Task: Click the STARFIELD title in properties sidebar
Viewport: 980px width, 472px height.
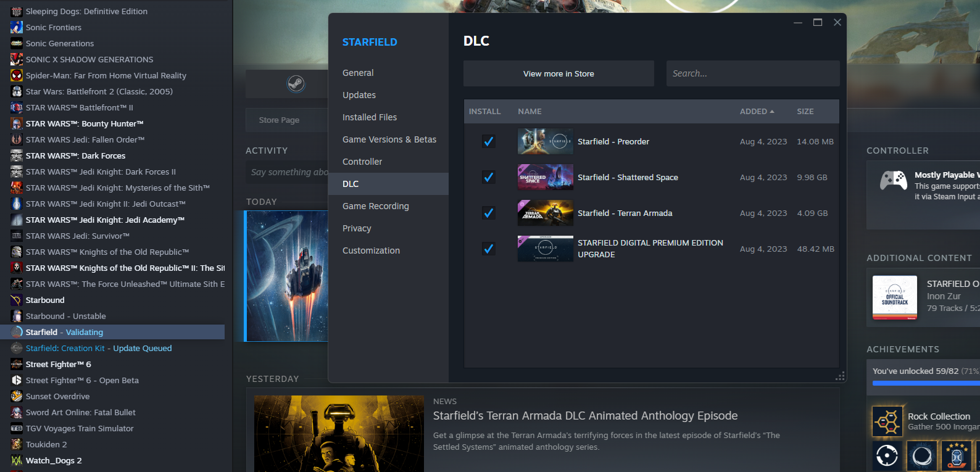Action: (x=370, y=42)
